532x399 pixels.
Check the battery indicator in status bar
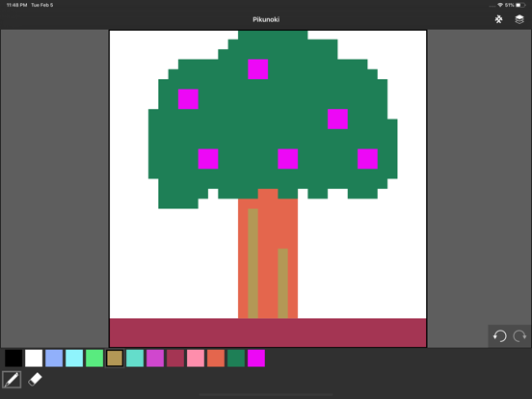coord(520,5)
